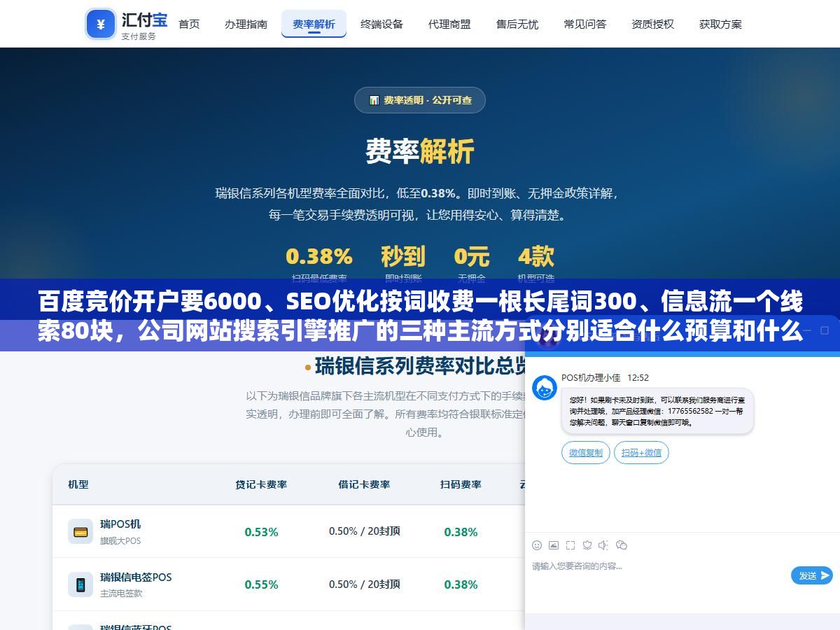Click the chat message bubble from 小佳
840x630 pixels.
pyautogui.click(x=657, y=412)
